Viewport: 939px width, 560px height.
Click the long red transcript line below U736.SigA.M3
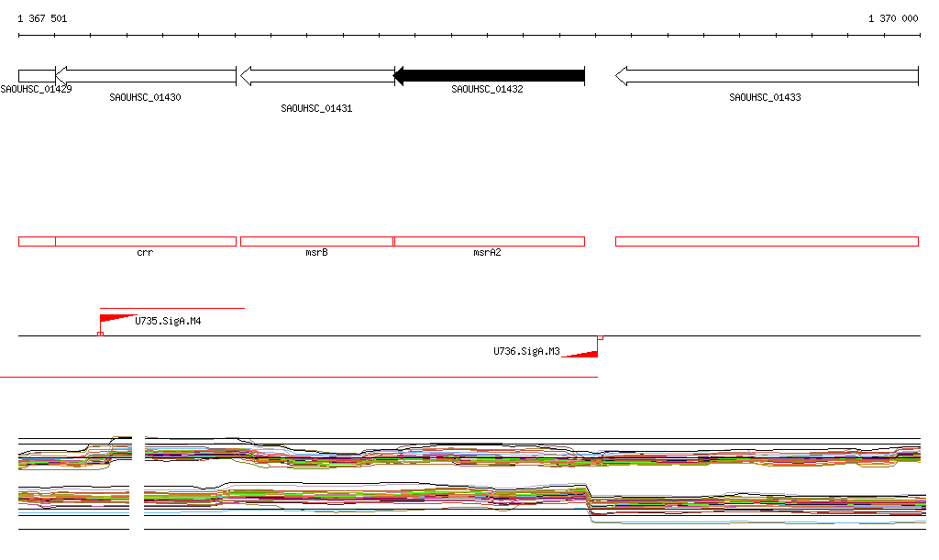click(299, 377)
